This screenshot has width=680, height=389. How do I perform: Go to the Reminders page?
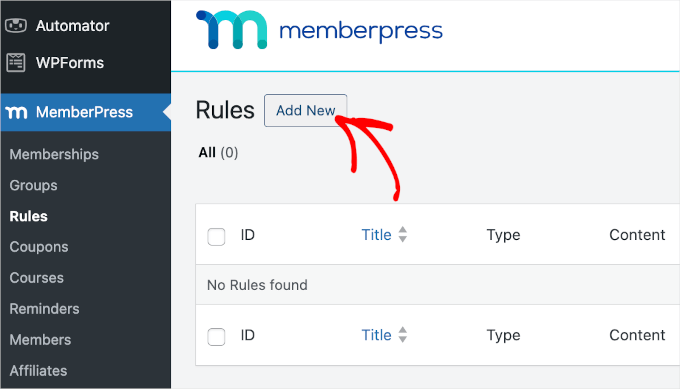(x=45, y=309)
